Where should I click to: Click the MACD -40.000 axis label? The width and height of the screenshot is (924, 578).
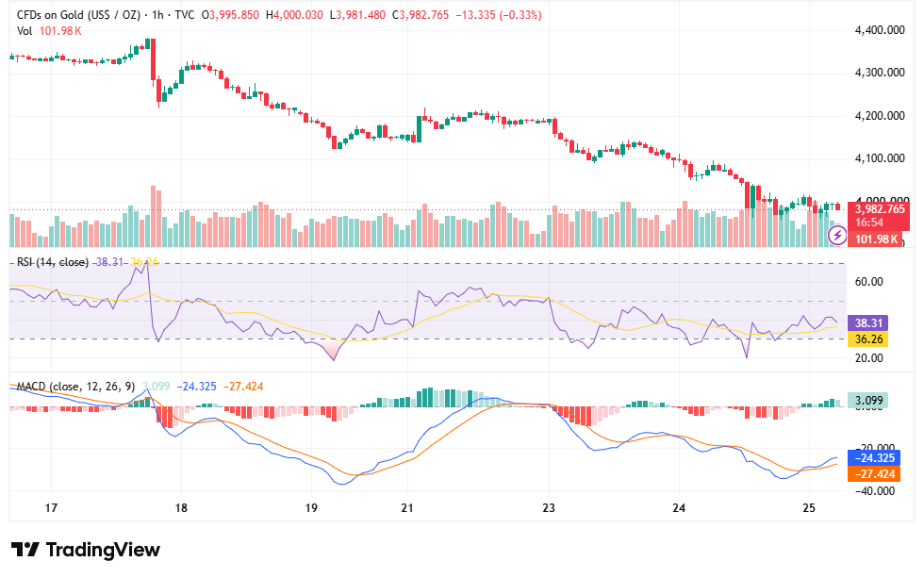click(875, 491)
